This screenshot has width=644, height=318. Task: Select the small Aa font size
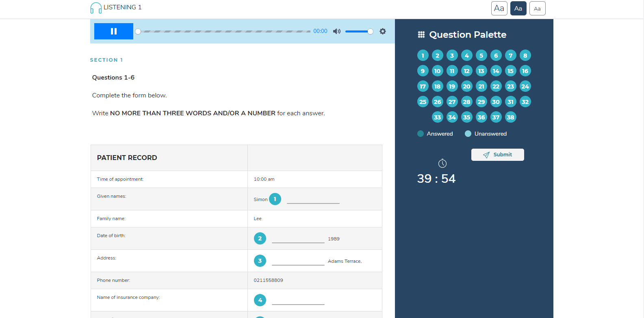[x=538, y=8]
